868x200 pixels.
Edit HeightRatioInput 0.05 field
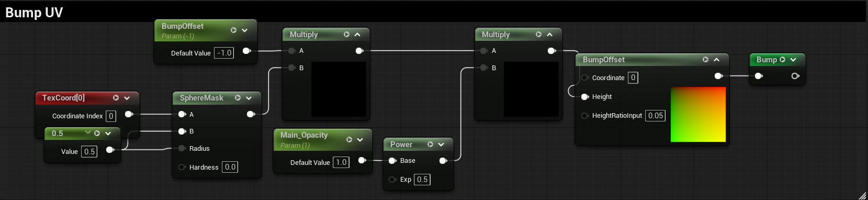click(x=655, y=116)
